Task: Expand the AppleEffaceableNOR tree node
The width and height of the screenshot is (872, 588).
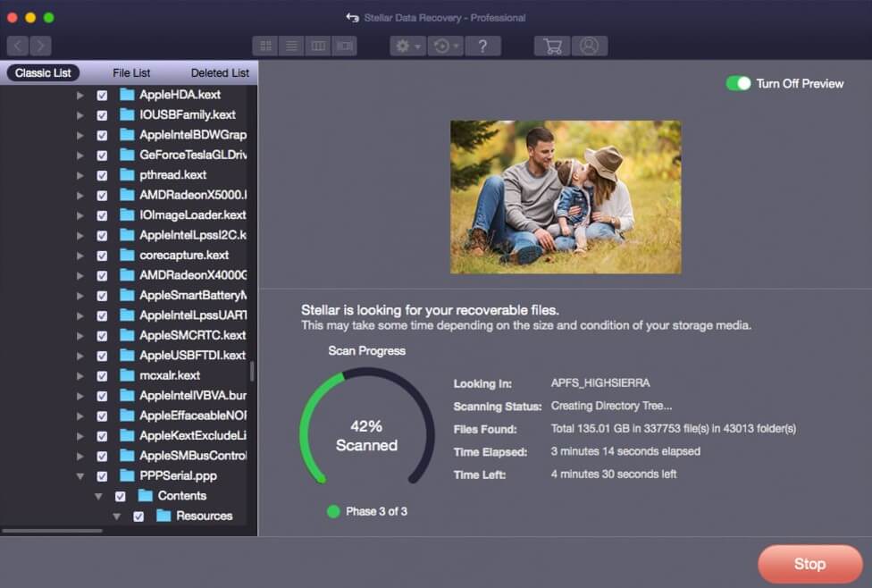Action: point(80,416)
